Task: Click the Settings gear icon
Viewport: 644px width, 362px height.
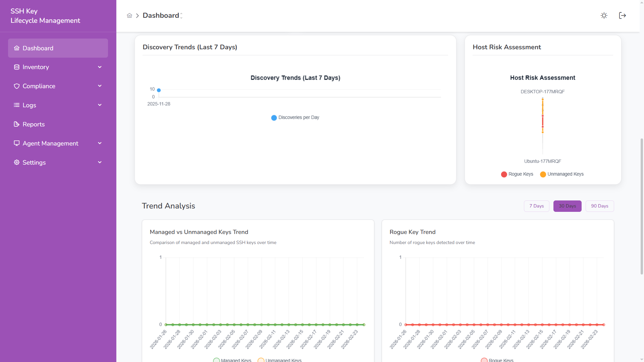Action: (17, 163)
